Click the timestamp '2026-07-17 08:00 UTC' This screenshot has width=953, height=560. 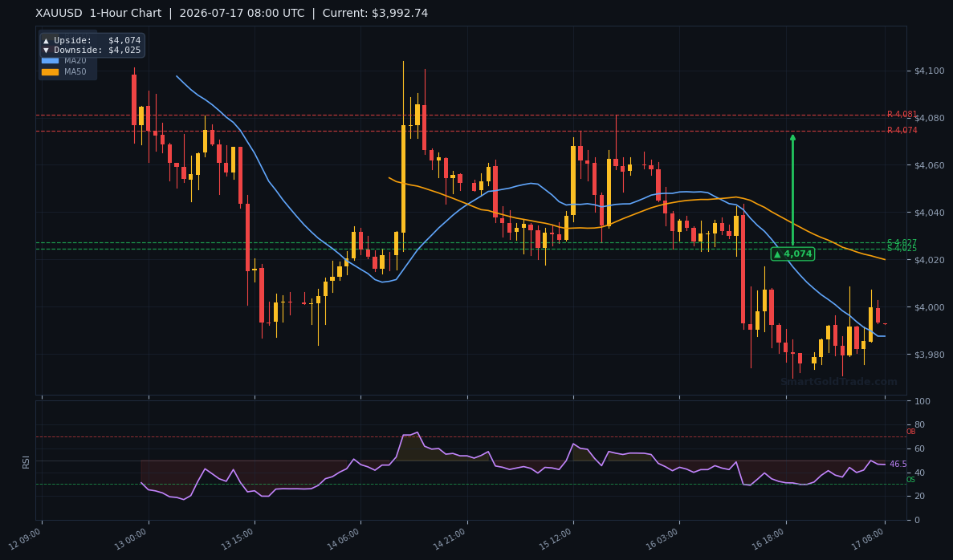click(x=242, y=14)
